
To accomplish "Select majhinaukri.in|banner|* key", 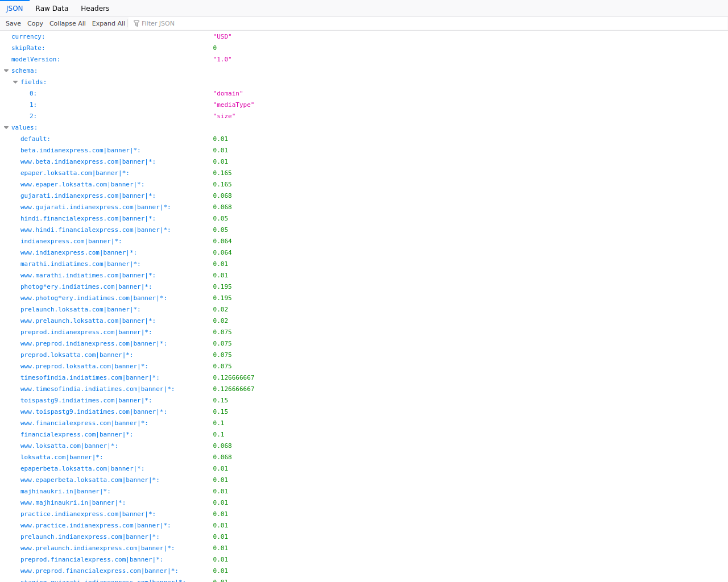I will 65,491.
